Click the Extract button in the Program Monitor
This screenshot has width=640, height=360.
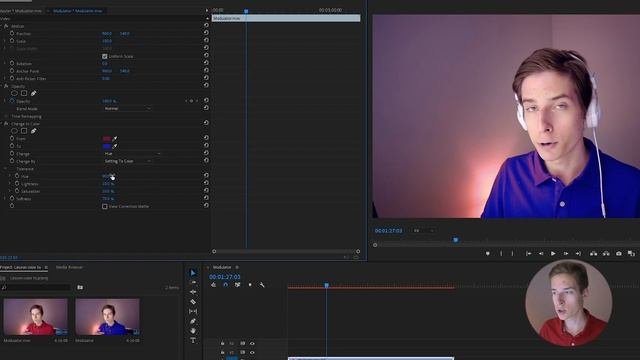pos(606,253)
